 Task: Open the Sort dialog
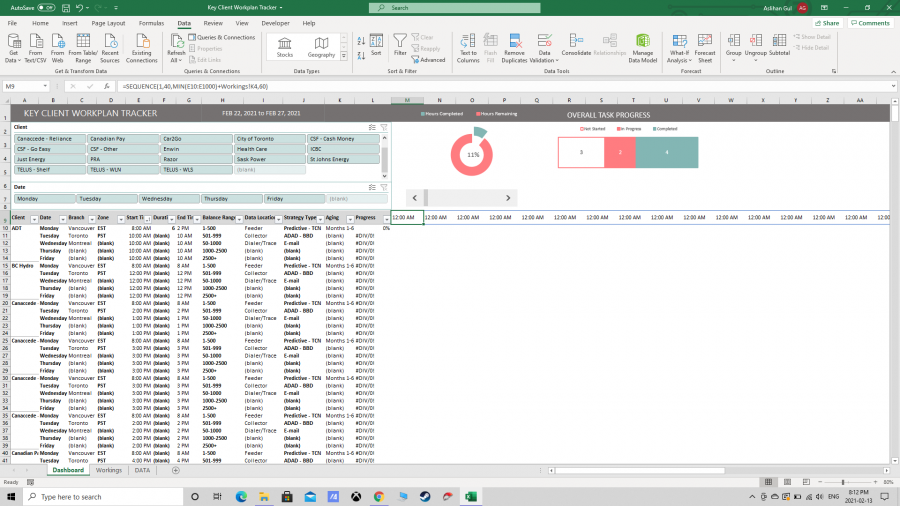click(376, 45)
